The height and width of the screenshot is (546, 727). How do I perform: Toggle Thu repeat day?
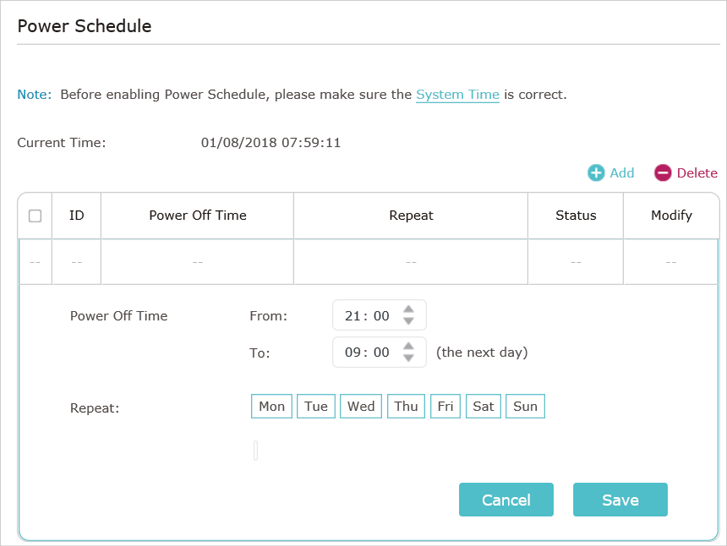pos(406,406)
